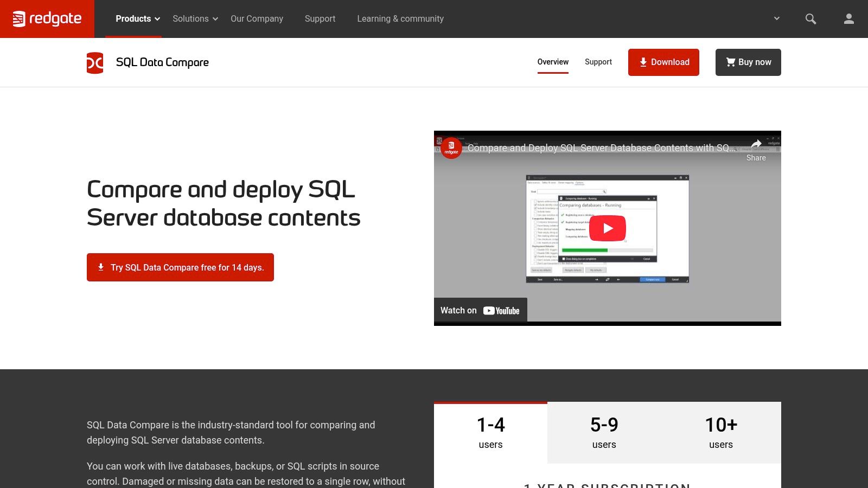This screenshot has height=488, width=868.
Task: Click the SQL Data Compare product logo
Action: (x=95, y=62)
